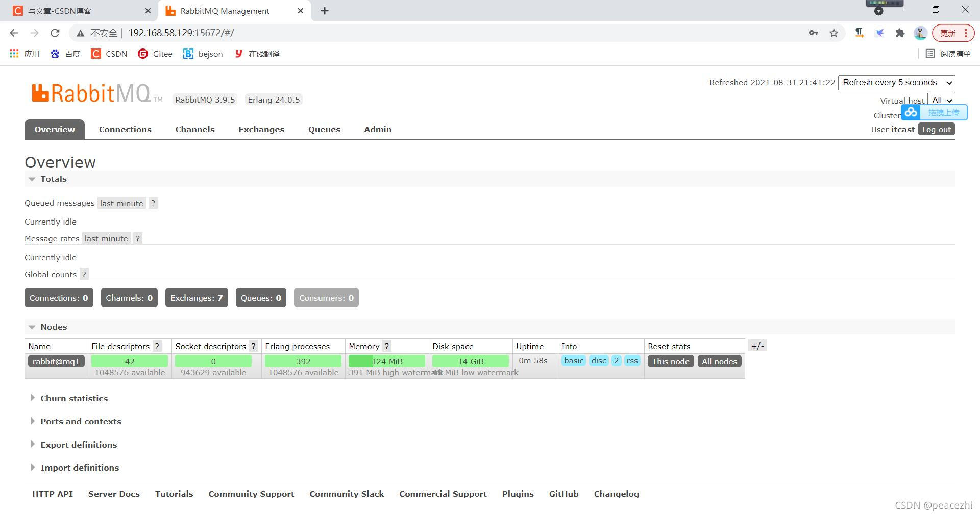Show help for Queued messages
This screenshot has height=516, width=980.
(x=153, y=203)
